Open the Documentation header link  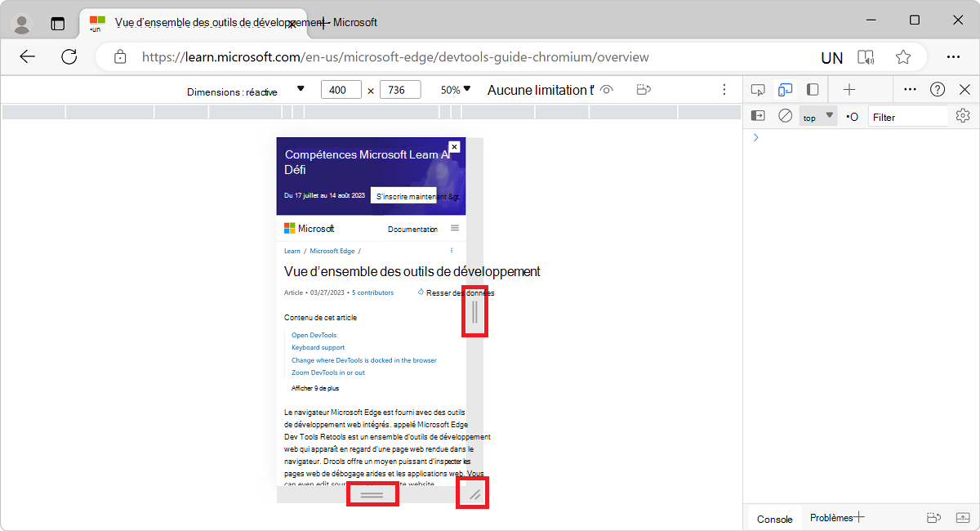[412, 230]
